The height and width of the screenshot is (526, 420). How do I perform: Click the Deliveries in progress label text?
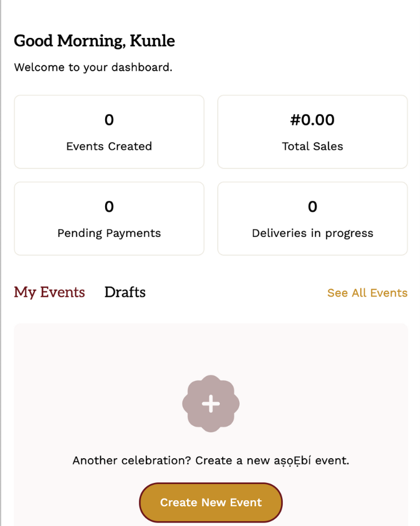click(x=312, y=233)
